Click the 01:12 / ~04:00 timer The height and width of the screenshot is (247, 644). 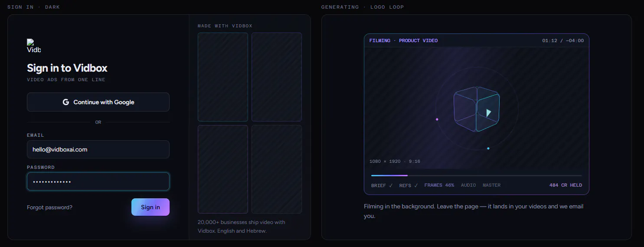(563, 41)
